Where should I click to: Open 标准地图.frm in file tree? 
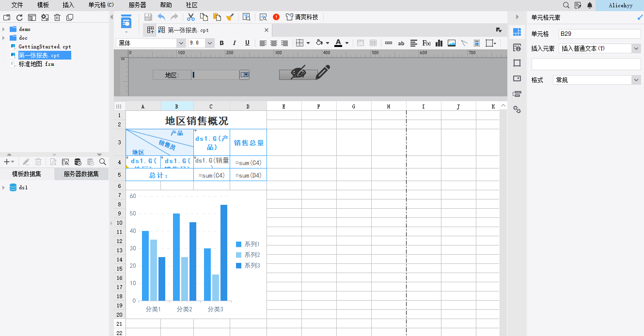pyautogui.click(x=36, y=64)
